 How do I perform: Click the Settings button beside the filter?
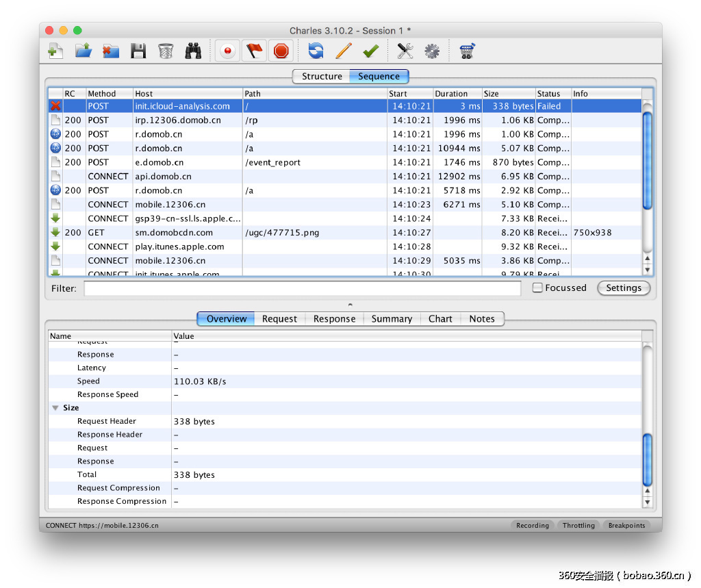(623, 288)
